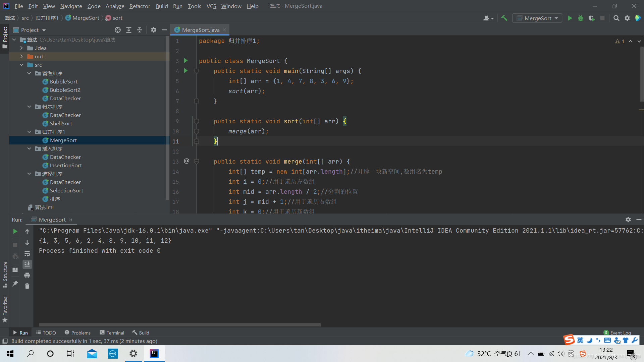Fold the sort method at line 9
Screen dimensions: 644x362
click(x=197, y=121)
